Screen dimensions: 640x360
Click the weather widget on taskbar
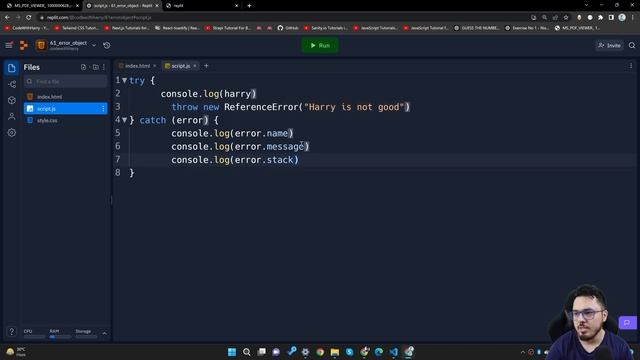[x=16, y=352]
